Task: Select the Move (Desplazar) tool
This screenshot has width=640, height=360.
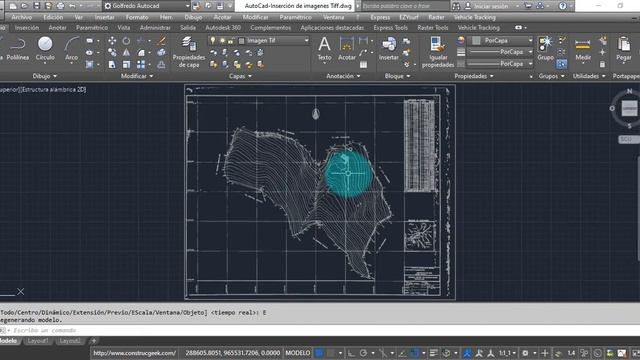Action: point(112,40)
